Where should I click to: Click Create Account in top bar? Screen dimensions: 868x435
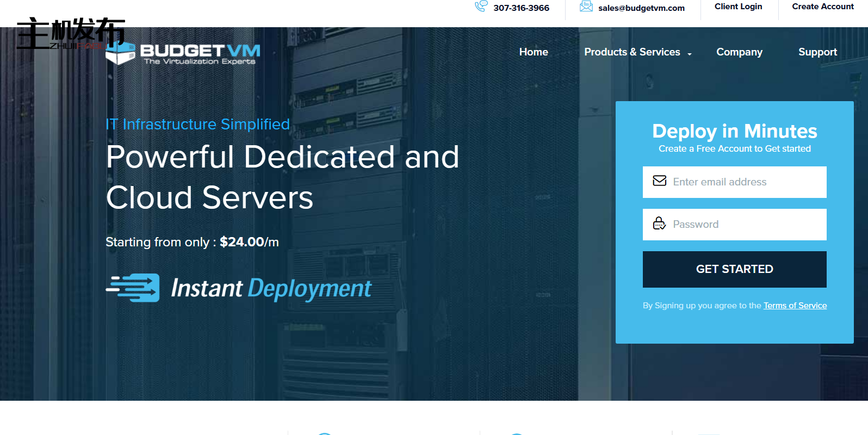(x=822, y=7)
